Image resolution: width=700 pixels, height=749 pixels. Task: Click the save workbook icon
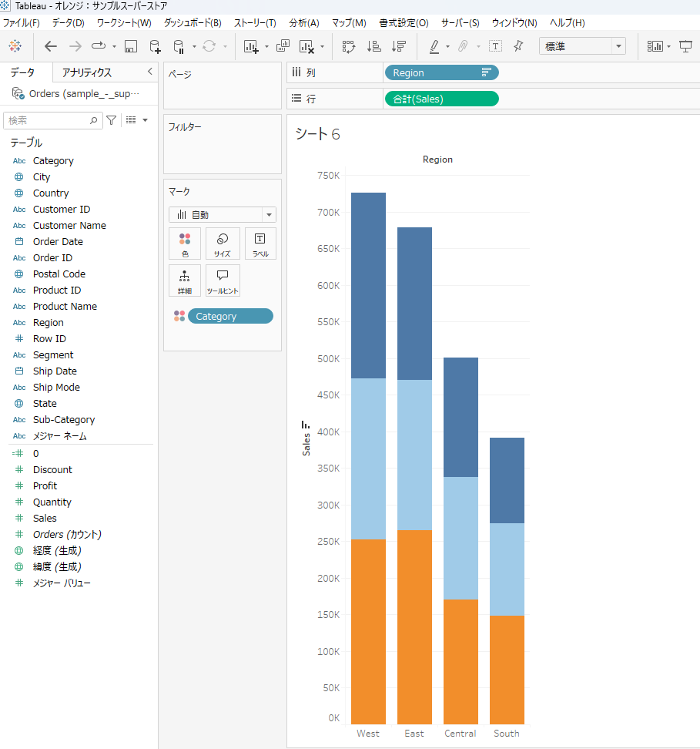click(131, 46)
